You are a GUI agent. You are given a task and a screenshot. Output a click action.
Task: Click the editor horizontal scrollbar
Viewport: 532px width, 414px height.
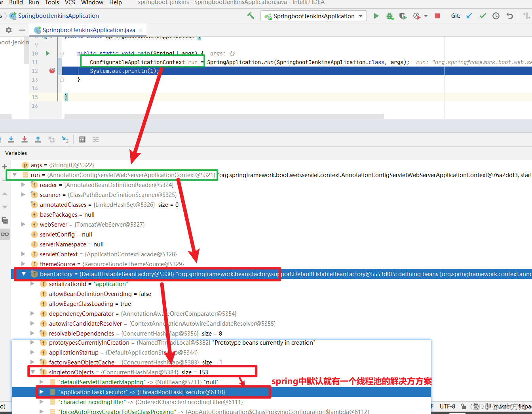point(224,116)
